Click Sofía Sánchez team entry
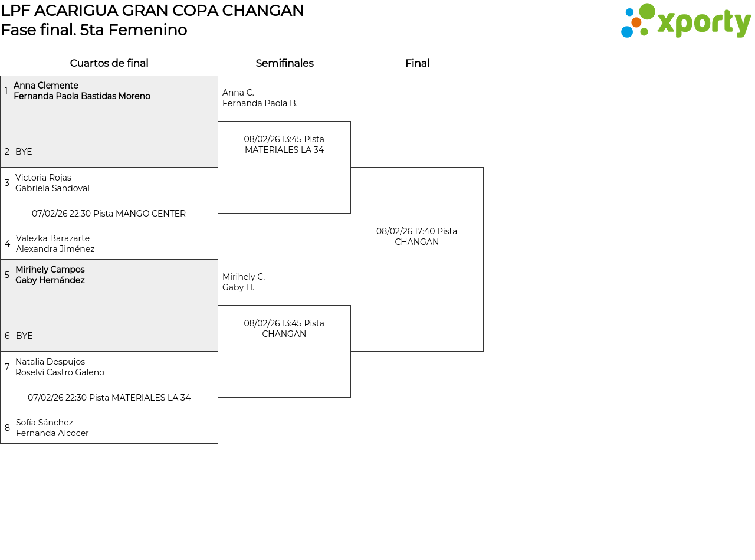This screenshot has width=755, height=560. coord(52,428)
